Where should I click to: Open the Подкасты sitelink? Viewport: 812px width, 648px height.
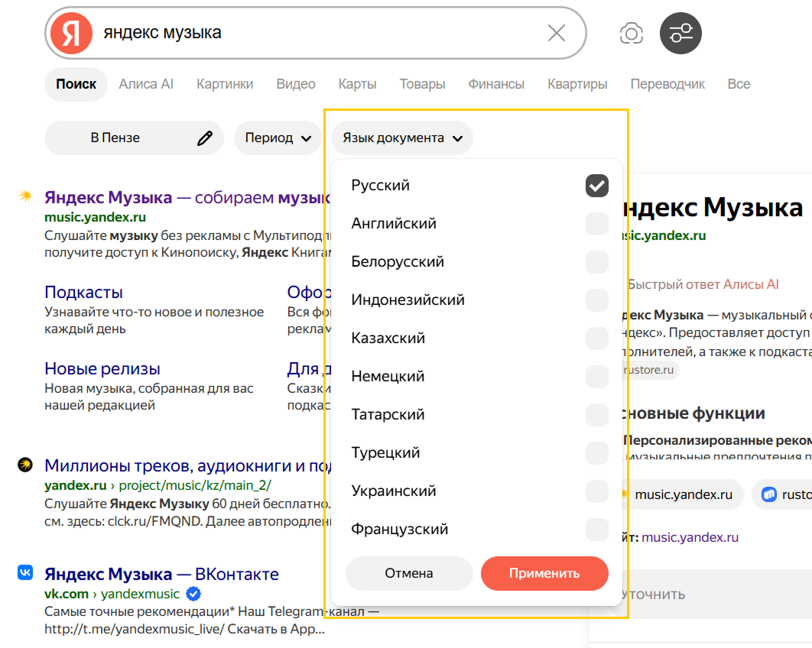[84, 293]
